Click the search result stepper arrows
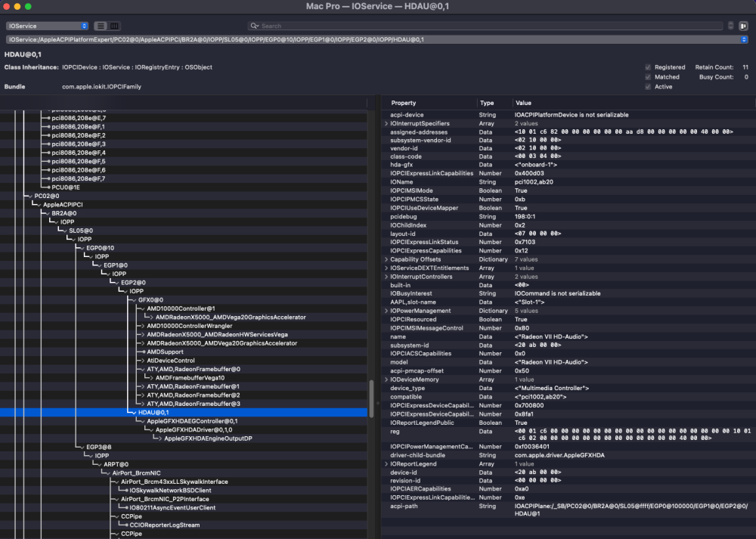The width and height of the screenshot is (756, 539). click(730, 26)
